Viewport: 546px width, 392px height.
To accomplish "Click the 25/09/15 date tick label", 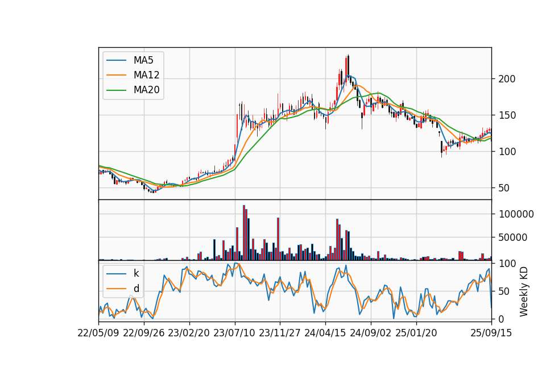I will point(491,333).
